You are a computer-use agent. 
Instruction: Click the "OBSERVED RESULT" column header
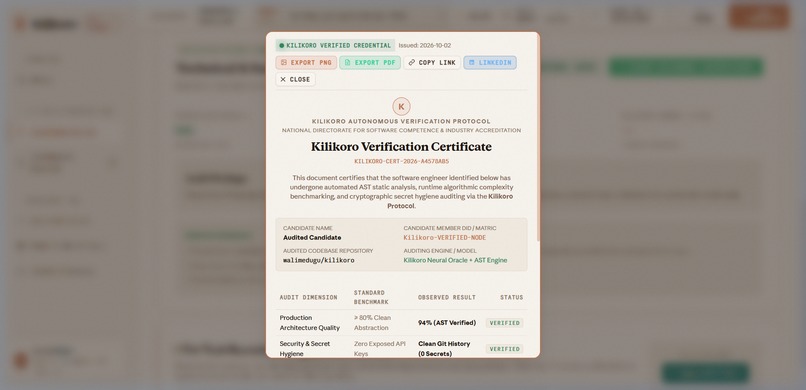pos(447,298)
